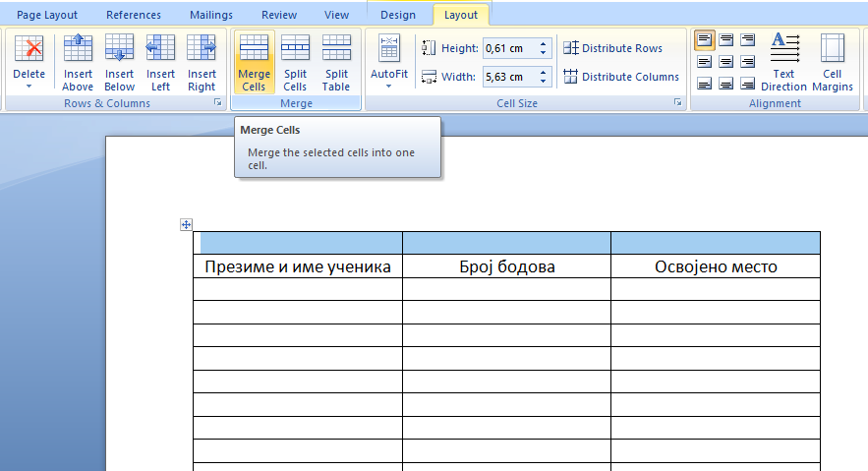Image resolution: width=868 pixels, height=471 pixels.
Task: Select Align Top Left
Action: pyautogui.click(x=704, y=40)
